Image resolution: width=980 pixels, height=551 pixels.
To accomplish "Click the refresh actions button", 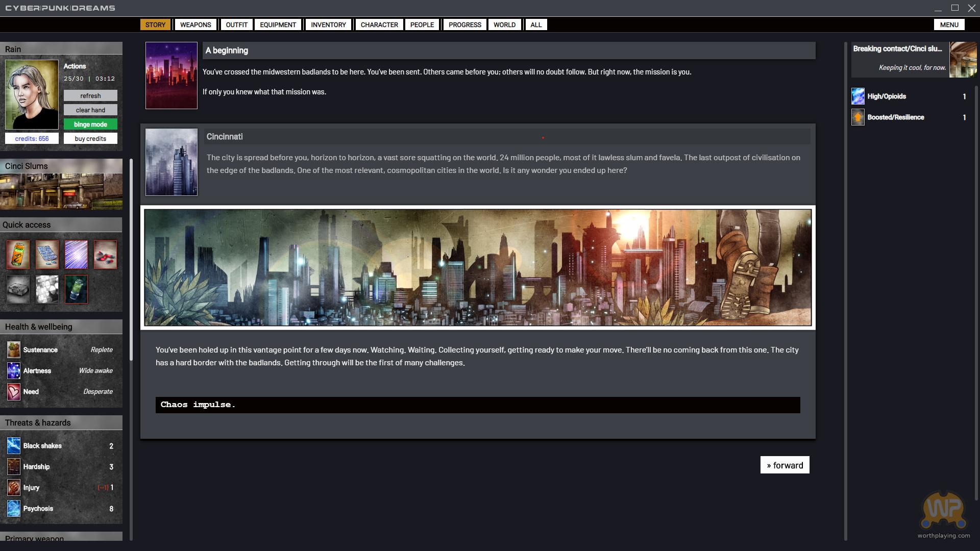I will 90,96.
